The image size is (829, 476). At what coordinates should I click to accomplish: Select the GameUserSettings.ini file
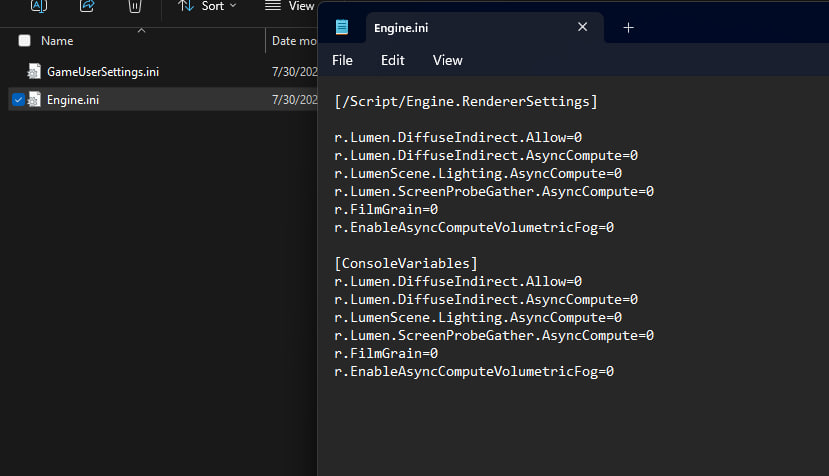pos(103,72)
